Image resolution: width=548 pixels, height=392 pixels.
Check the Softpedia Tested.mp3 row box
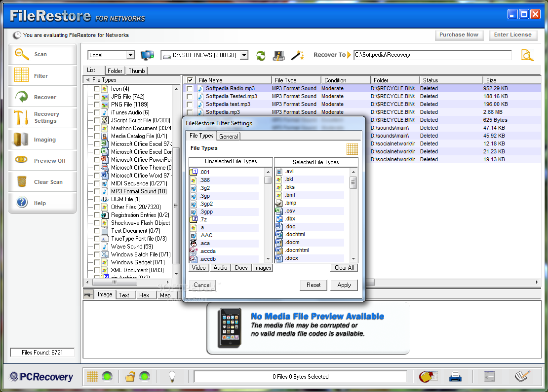190,96
